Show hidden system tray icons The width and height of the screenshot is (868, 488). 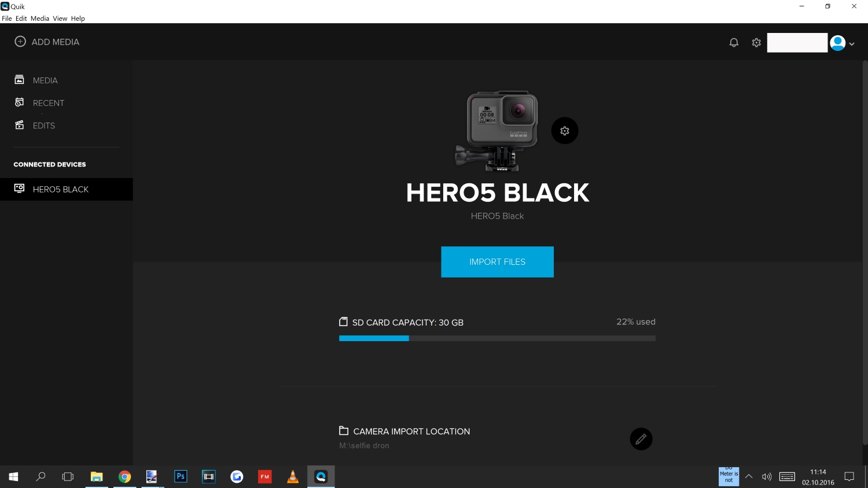pyautogui.click(x=749, y=476)
